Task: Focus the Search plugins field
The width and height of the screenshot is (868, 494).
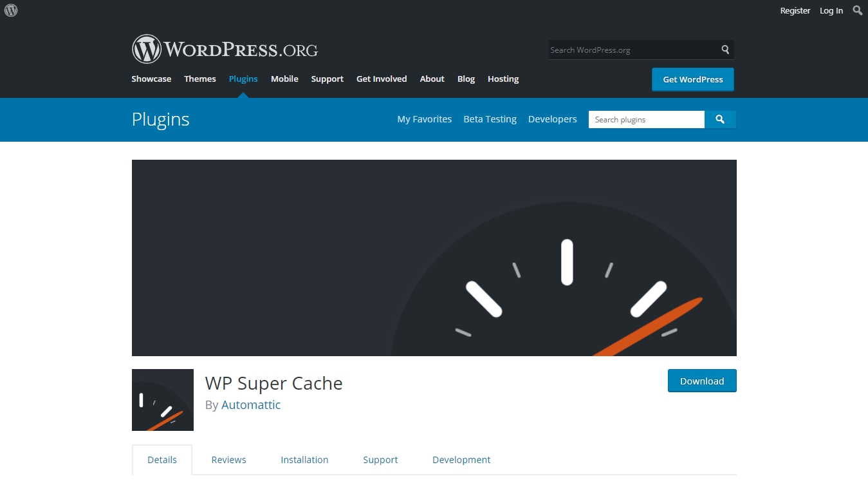Action: pyautogui.click(x=647, y=120)
